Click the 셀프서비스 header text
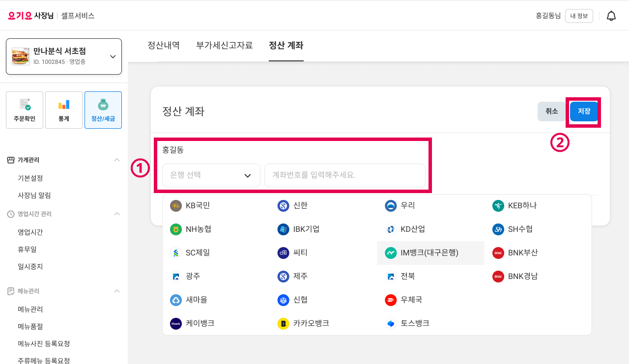629x364 pixels. [x=78, y=16]
